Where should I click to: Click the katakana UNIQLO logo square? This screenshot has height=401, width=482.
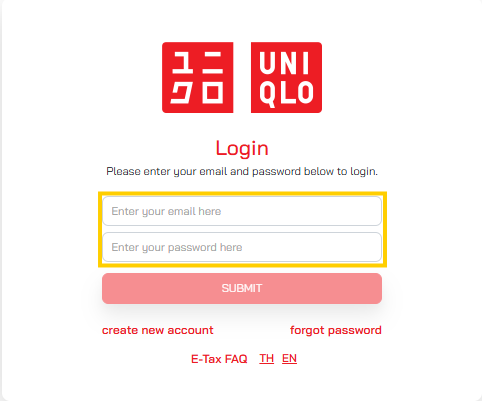tap(197, 78)
